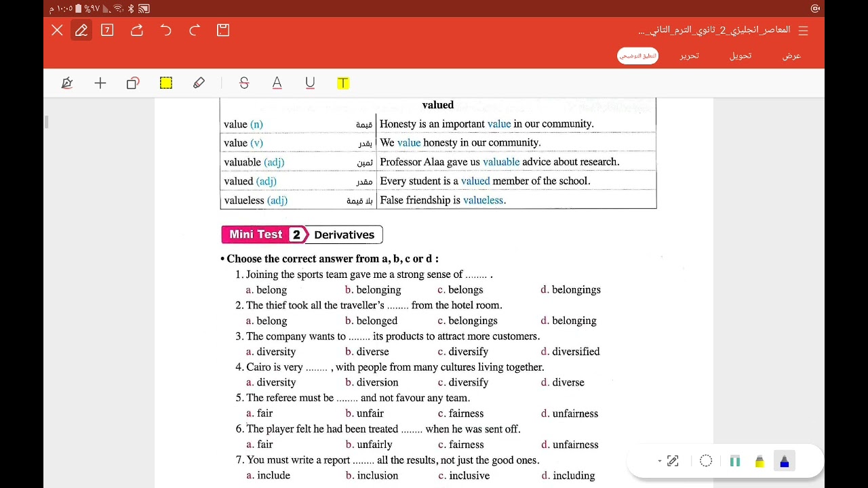Tap the Derivatives heading label
This screenshot has width=868, height=488.
point(344,235)
